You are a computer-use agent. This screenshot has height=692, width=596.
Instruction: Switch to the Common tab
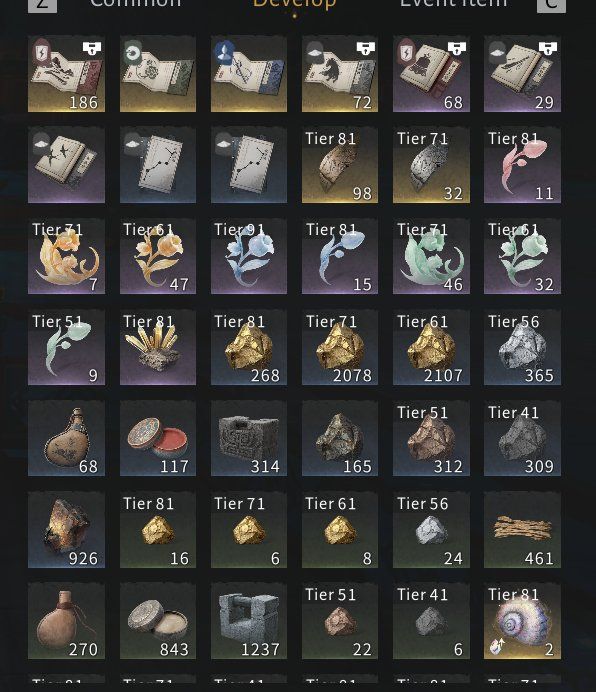[x=136, y=4]
